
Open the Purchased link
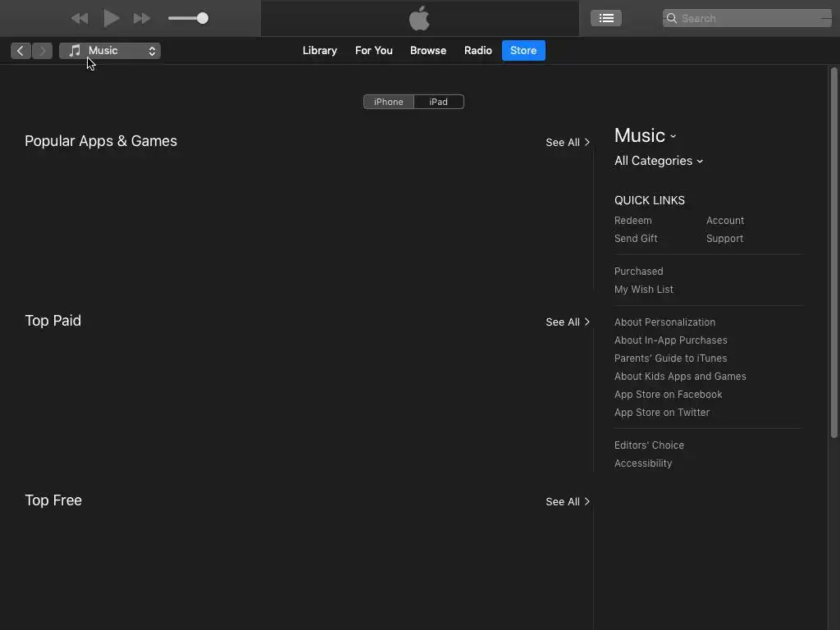click(638, 271)
